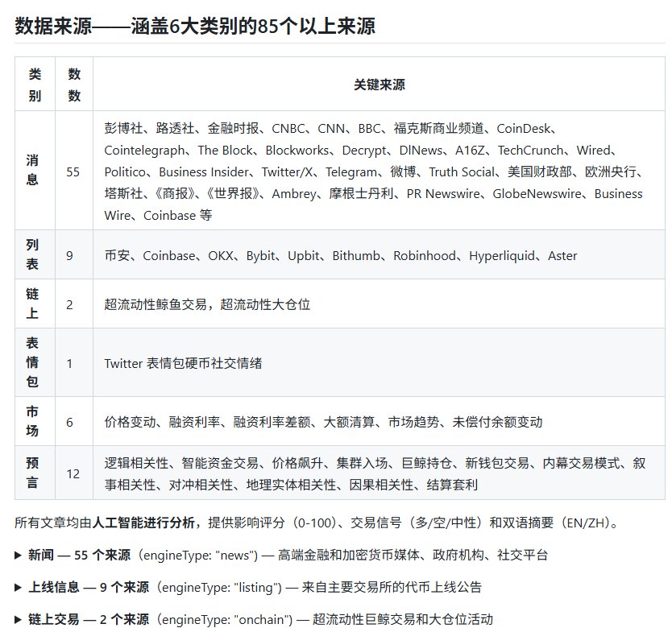The height and width of the screenshot is (628, 672).
Task: Click the text engineType: "onchain"
Action: (226, 620)
